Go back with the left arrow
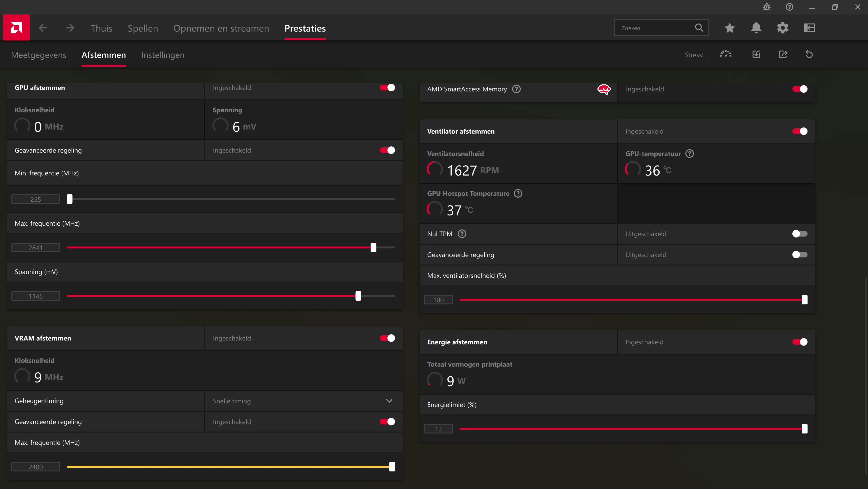The image size is (868, 489). (x=43, y=28)
